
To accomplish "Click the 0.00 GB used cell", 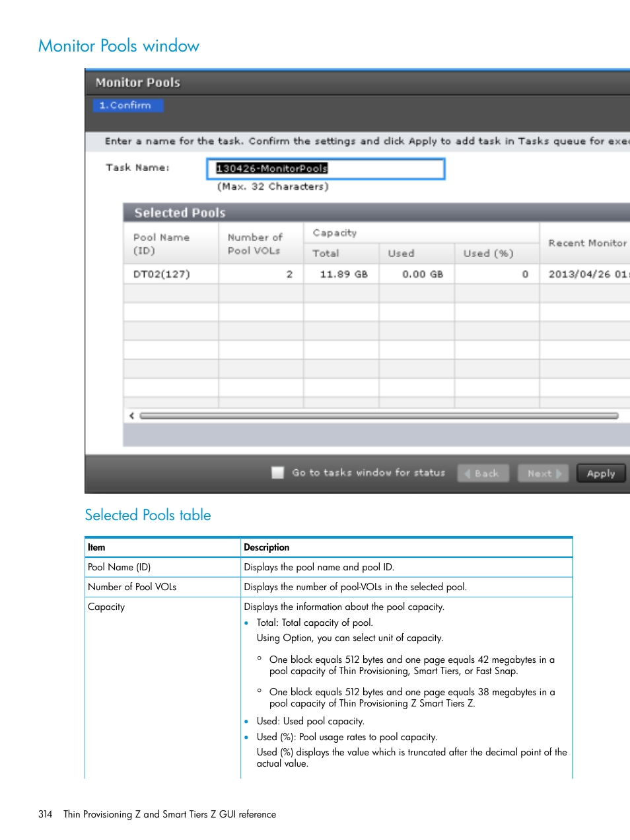I will 417,274.
